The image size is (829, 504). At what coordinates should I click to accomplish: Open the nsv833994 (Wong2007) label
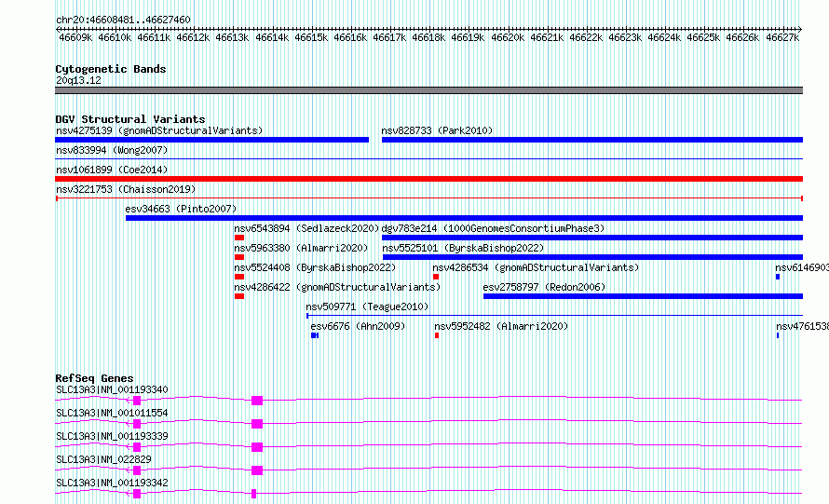coord(112,150)
